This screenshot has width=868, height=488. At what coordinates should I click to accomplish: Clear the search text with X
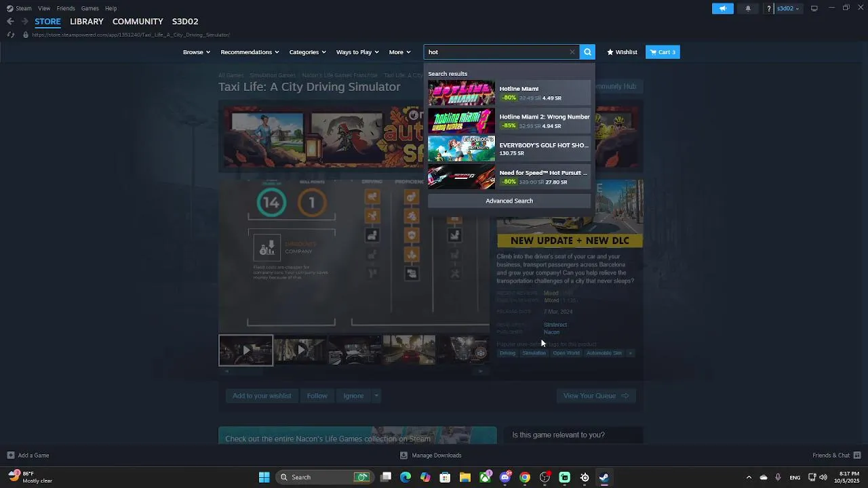point(572,52)
